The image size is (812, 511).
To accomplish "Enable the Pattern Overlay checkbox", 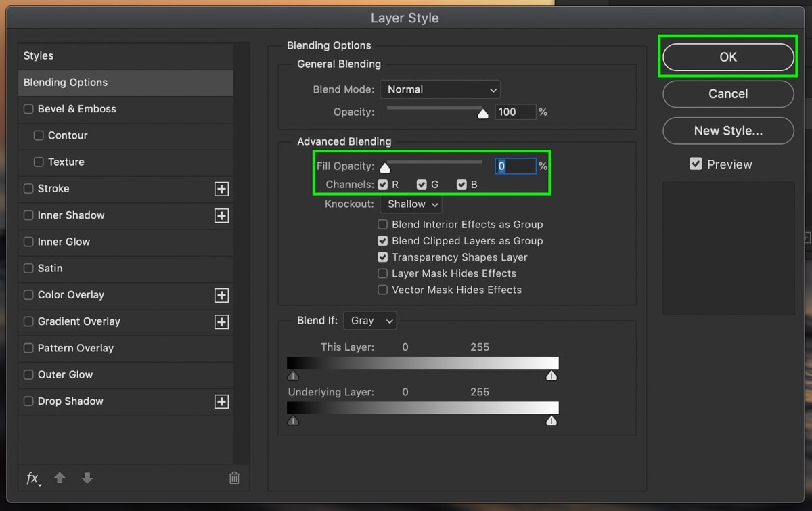I will coord(28,348).
